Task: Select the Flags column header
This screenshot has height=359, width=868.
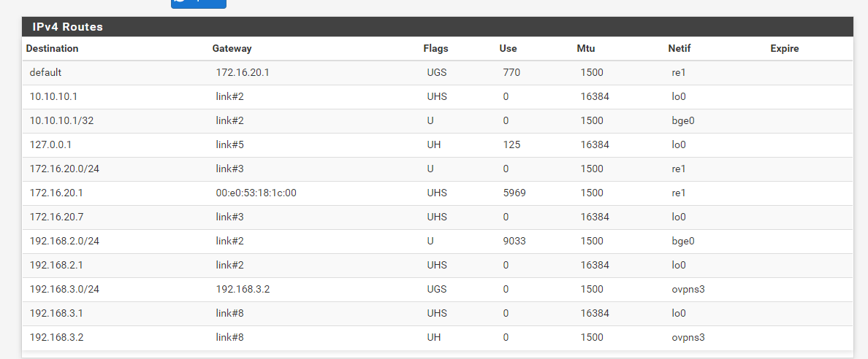Action: (435, 49)
